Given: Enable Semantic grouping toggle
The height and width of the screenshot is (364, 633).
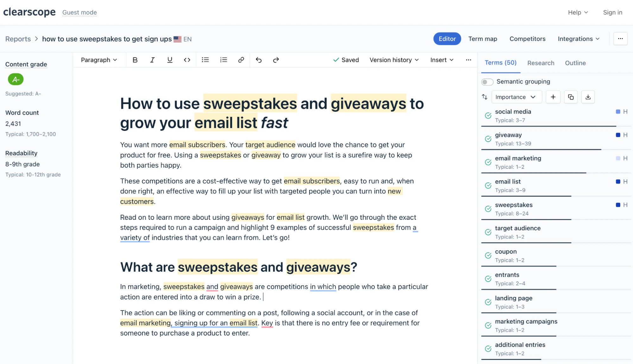Looking at the screenshot, I should (x=487, y=82).
